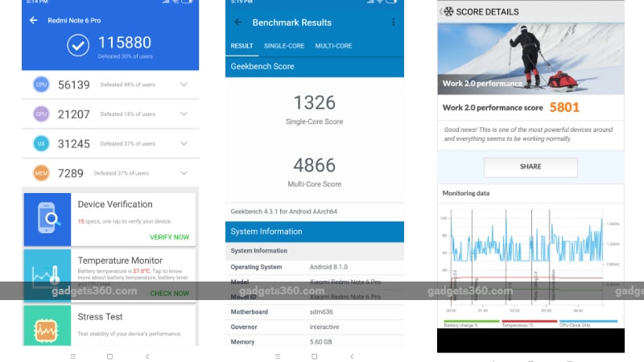Tap the SCORE DETAILS snowflake icon
Viewport: 644px width, 362px height.
(448, 11)
